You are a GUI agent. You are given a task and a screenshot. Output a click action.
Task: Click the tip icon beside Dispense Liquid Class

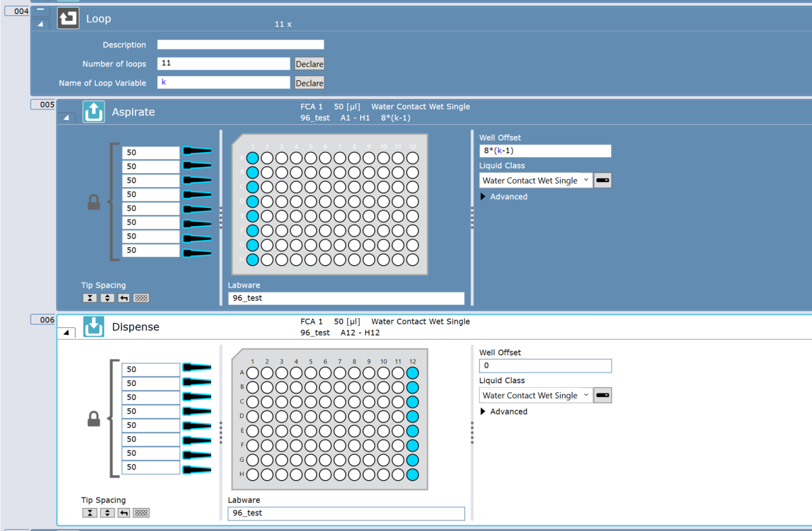603,396
